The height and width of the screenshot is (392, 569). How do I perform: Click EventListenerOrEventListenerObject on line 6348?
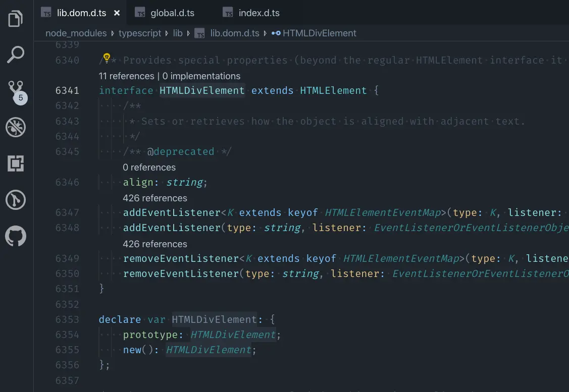pos(471,228)
